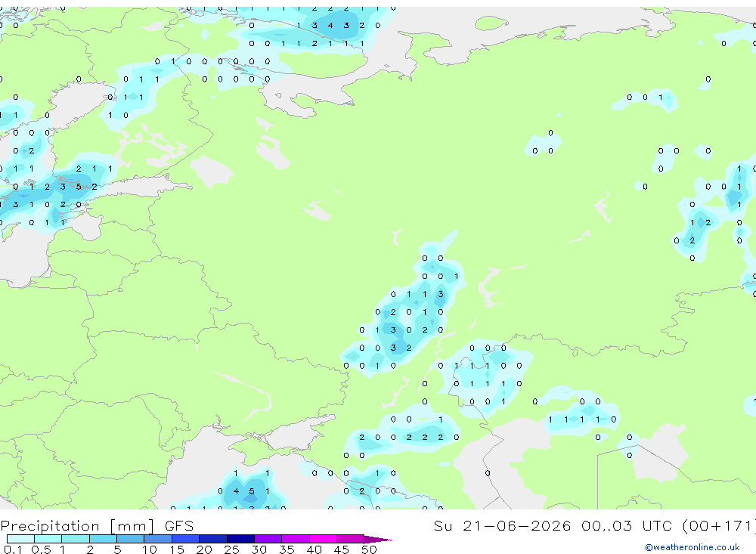Pick the 45 to 50 mm legend swatch
The width and height of the screenshot is (756, 554).
[351, 539]
